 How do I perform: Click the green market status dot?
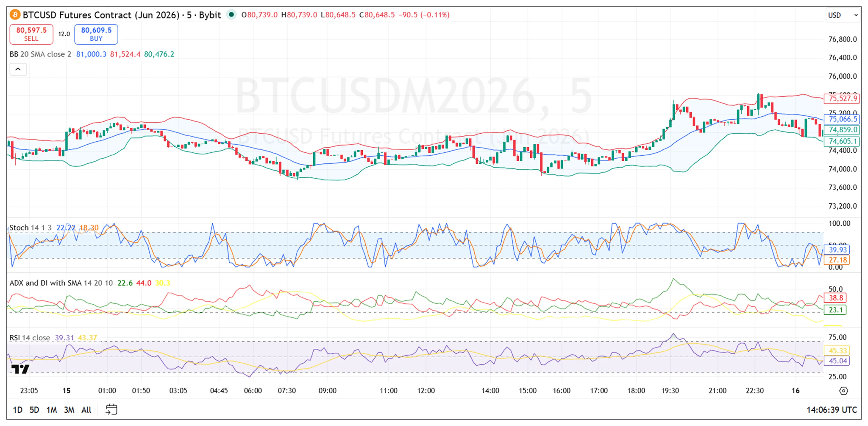point(231,14)
